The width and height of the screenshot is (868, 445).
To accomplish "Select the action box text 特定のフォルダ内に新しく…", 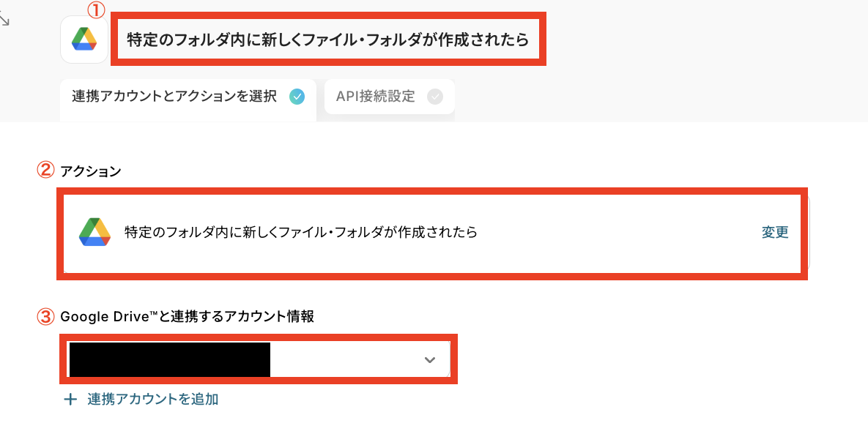I will 301,232.
